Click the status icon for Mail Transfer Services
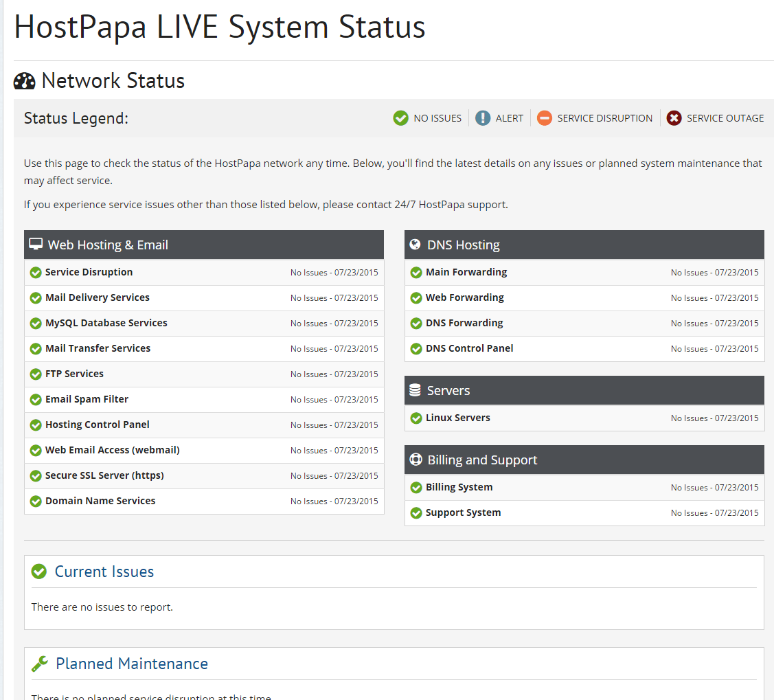The width and height of the screenshot is (774, 700). pos(36,349)
